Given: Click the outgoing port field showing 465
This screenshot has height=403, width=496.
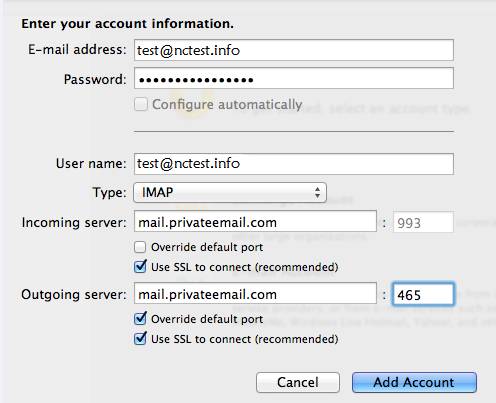Looking at the screenshot, I should point(423,294).
